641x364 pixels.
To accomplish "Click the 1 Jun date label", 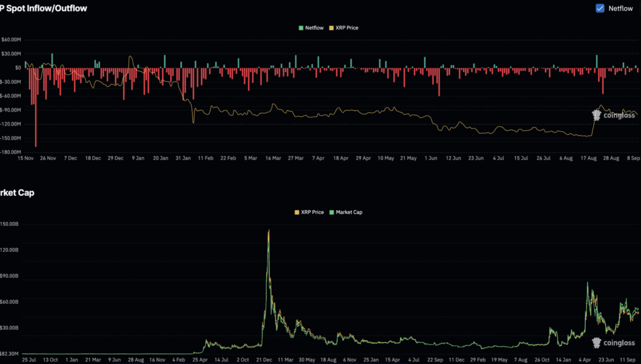I will [x=431, y=158].
